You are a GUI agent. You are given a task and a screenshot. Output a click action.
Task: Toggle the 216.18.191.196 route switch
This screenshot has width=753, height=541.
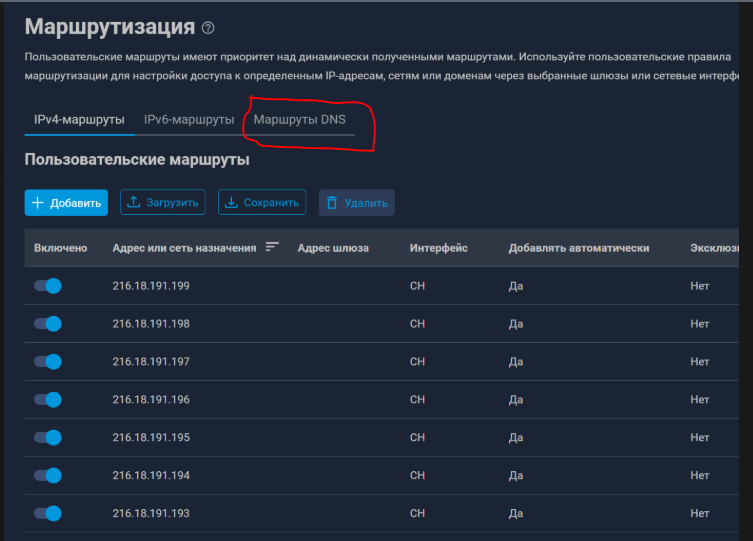(x=48, y=400)
